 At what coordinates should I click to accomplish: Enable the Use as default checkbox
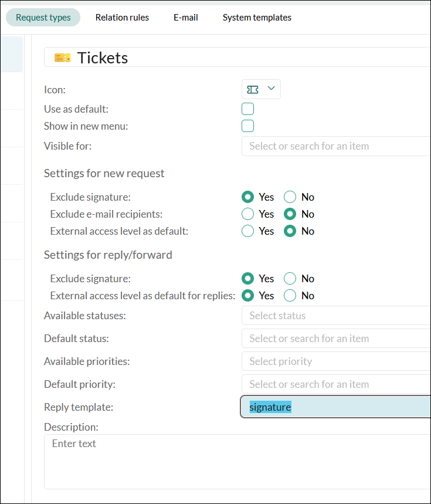click(248, 109)
